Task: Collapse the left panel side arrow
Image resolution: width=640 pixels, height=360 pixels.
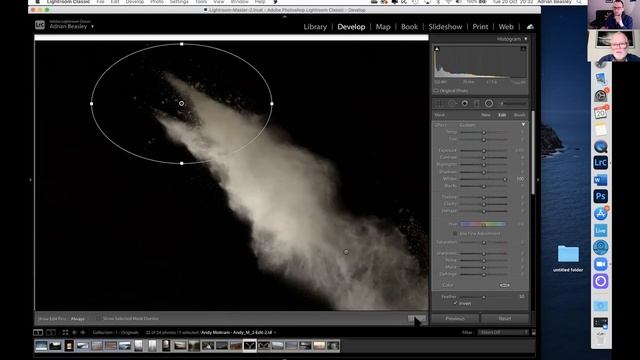Action: [31, 180]
